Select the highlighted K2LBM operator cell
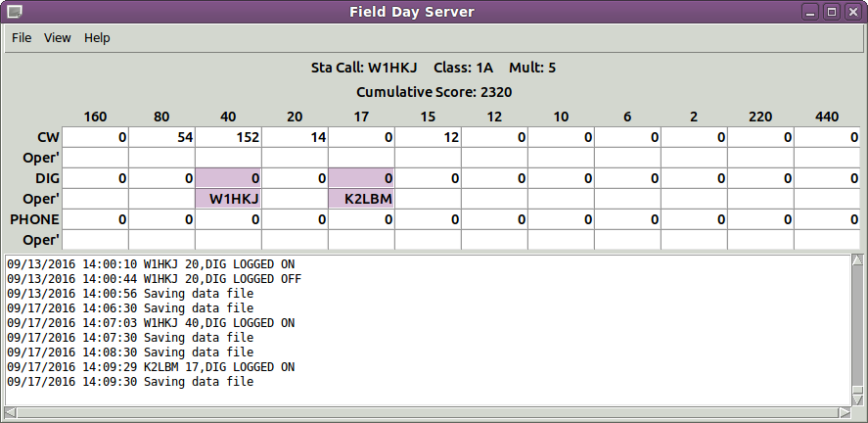 point(361,199)
